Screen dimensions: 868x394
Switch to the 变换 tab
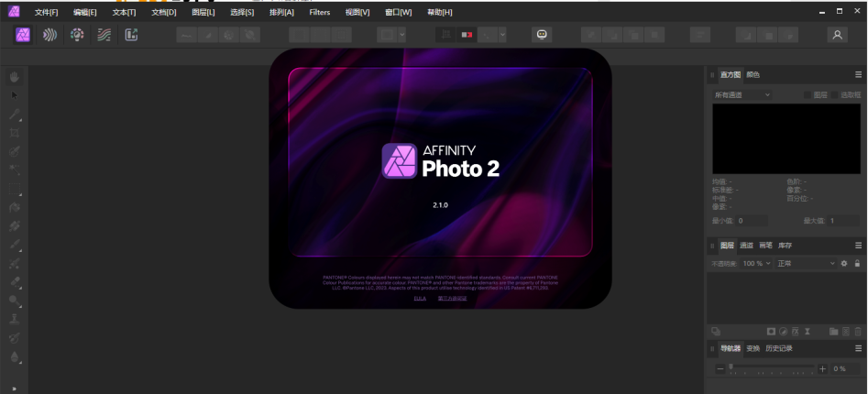coord(753,348)
